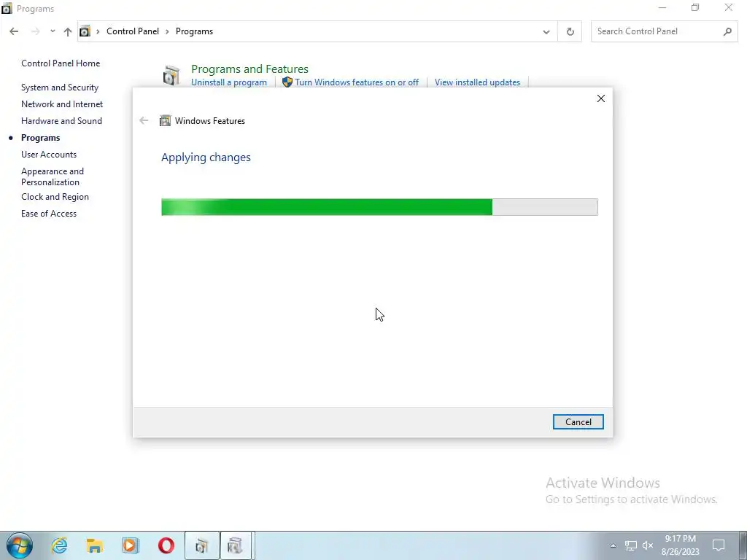The height and width of the screenshot is (560, 747).
Task: Click the shield icon beside Turn Windows features
Action: pyautogui.click(x=287, y=82)
